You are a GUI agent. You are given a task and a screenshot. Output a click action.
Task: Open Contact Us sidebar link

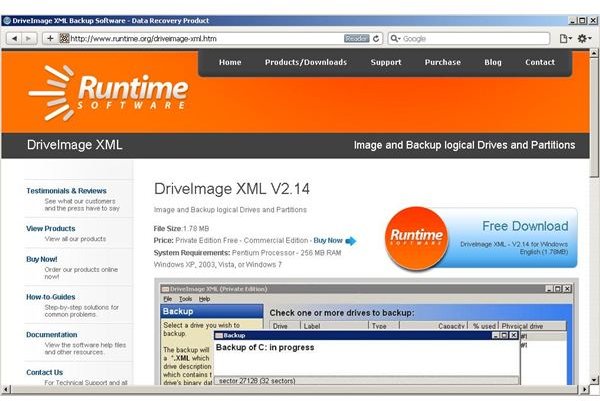[44, 372]
